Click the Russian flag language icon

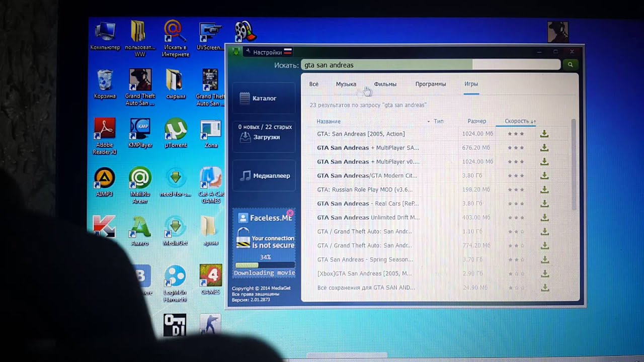pos(288,52)
